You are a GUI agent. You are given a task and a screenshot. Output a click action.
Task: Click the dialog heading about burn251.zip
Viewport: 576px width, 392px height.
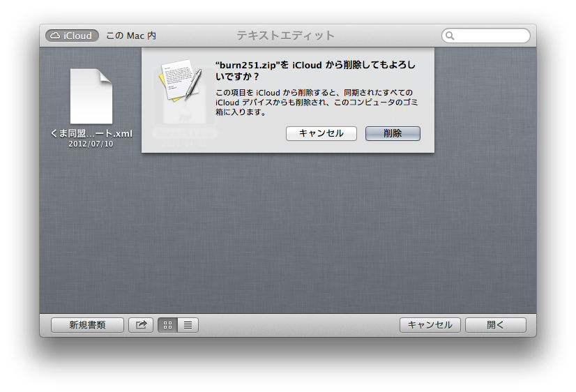pyautogui.click(x=316, y=70)
